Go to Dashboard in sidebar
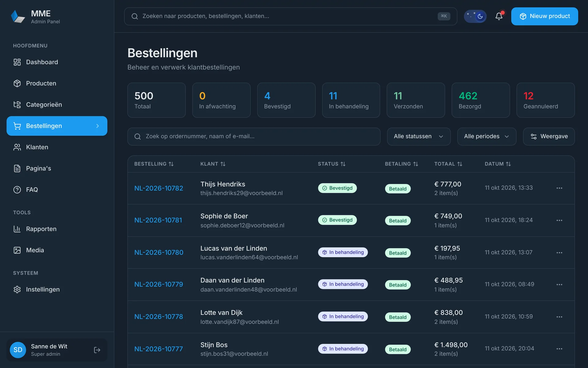588x368 pixels. tap(57, 62)
